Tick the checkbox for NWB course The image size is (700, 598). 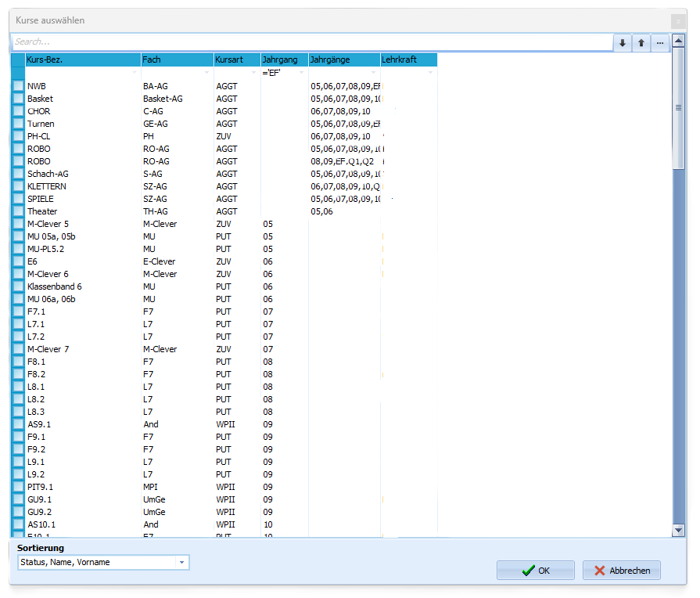tap(18, 86)
